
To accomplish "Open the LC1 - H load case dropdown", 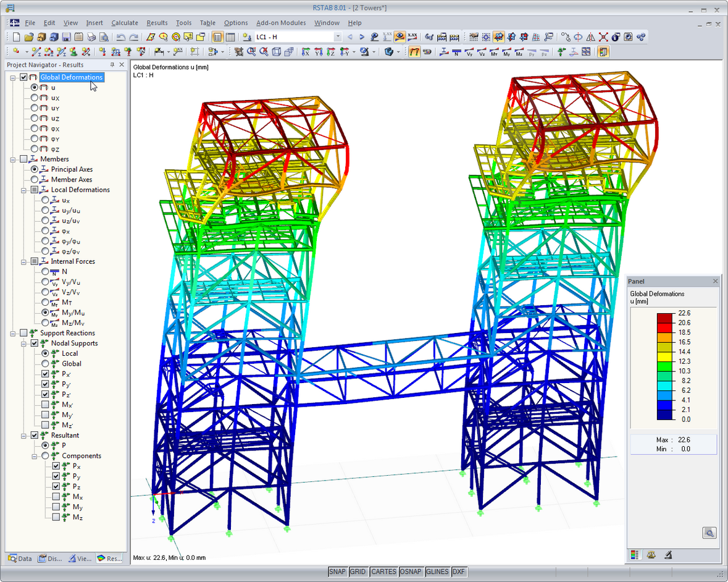I will pyautogui.click(x=337, y=37).
